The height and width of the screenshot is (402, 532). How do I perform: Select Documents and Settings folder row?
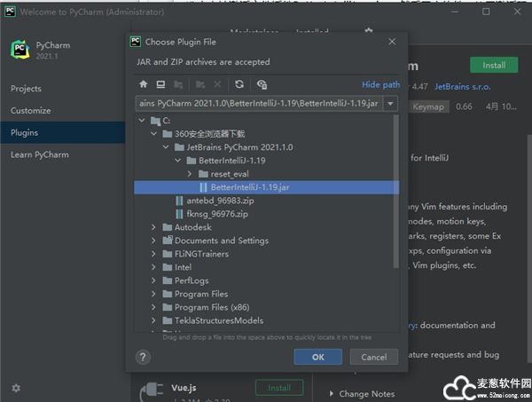click(x=266, y=240)
